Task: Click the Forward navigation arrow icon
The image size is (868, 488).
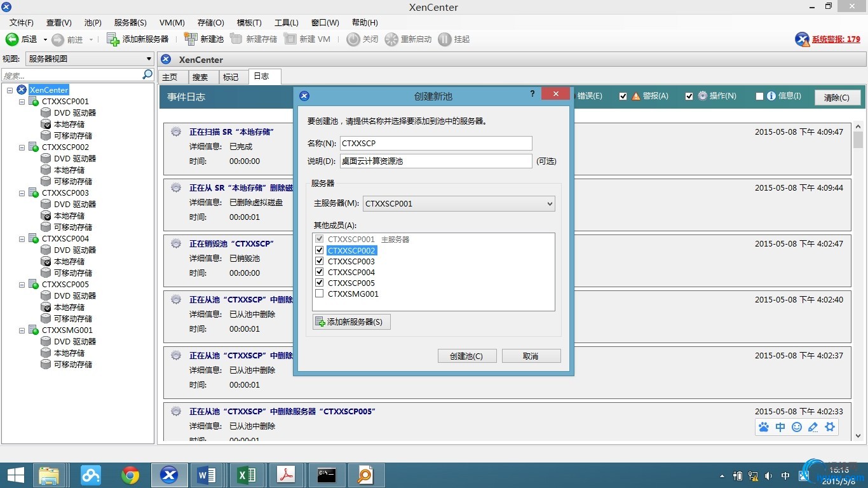Action: coord(58,39)
